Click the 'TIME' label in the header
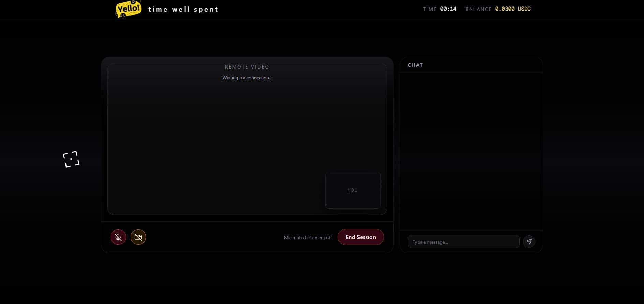This screenshot has height=304, width=644. [430, 9]
